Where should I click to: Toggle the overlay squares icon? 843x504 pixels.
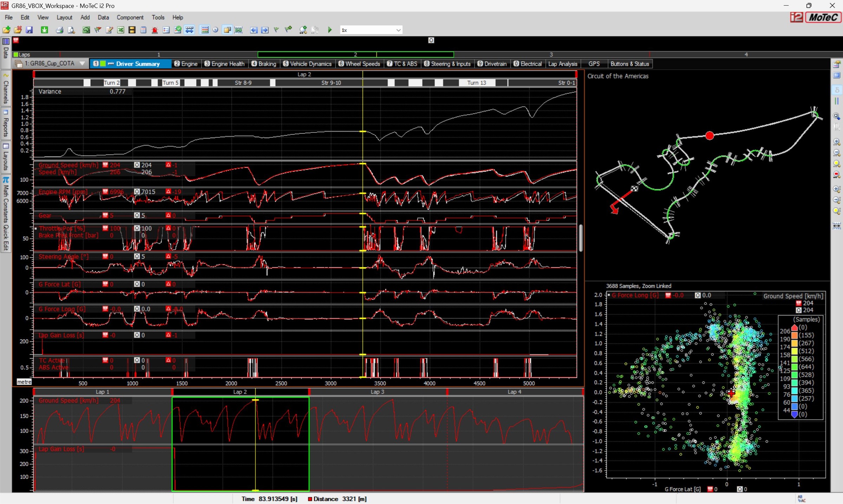point(227,30)
